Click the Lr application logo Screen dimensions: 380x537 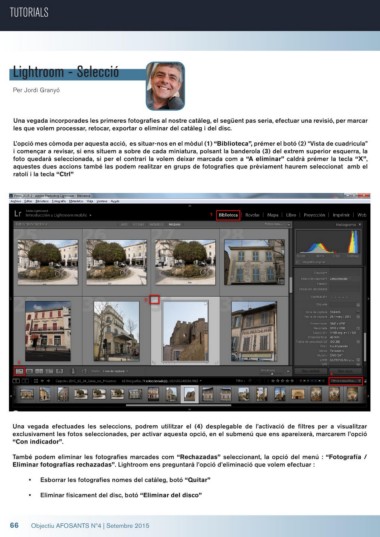(18, 214)
